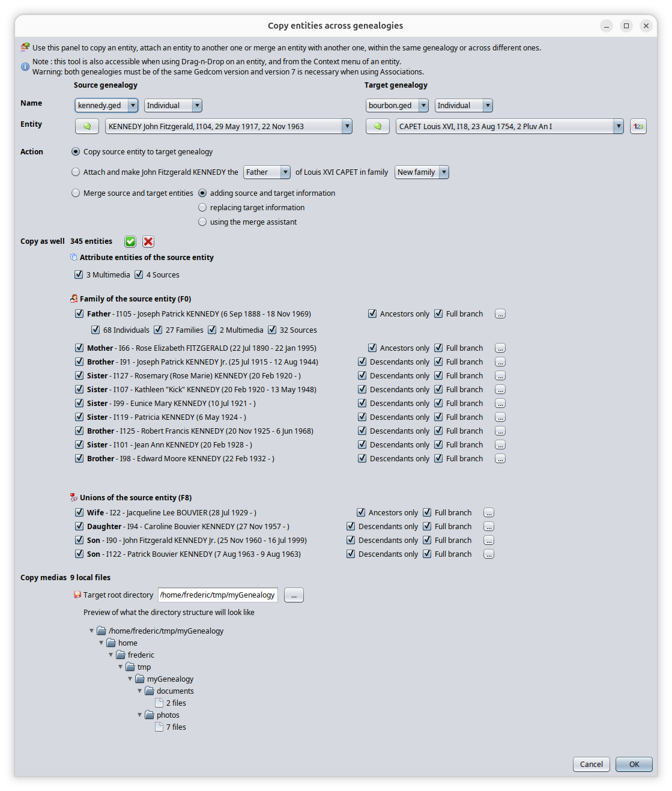
Task: Click the Cancel button
Action: coord(591,765)
